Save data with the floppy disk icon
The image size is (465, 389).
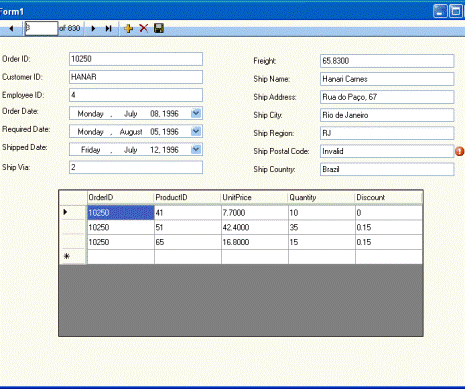pyautogui.click(x=159, y=28)
